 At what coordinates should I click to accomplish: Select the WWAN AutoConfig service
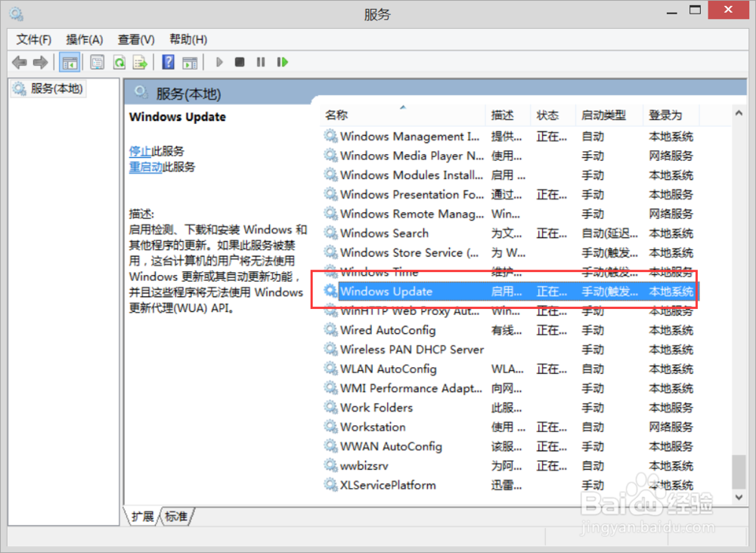[510, 446]
